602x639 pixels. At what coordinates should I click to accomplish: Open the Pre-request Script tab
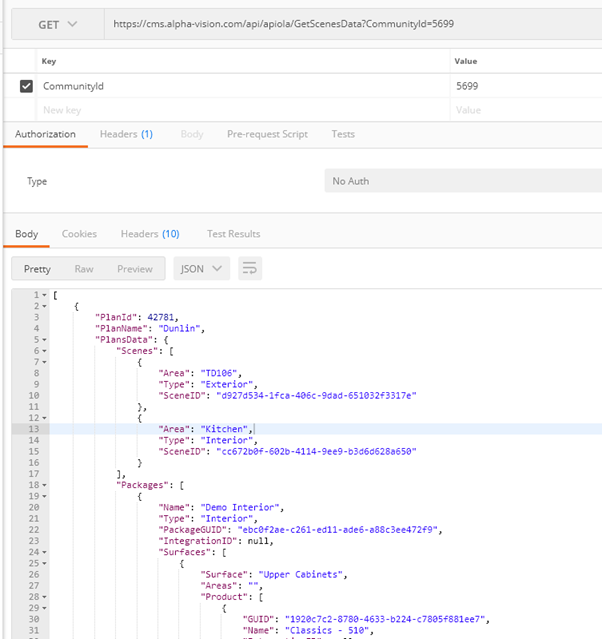pos(267,134)
